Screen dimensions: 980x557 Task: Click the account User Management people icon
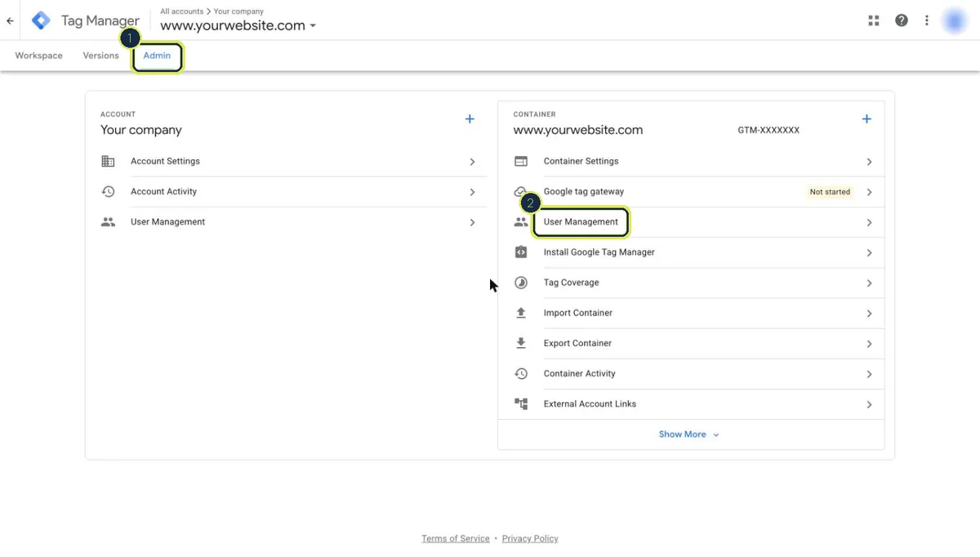(x=108, y=221)
